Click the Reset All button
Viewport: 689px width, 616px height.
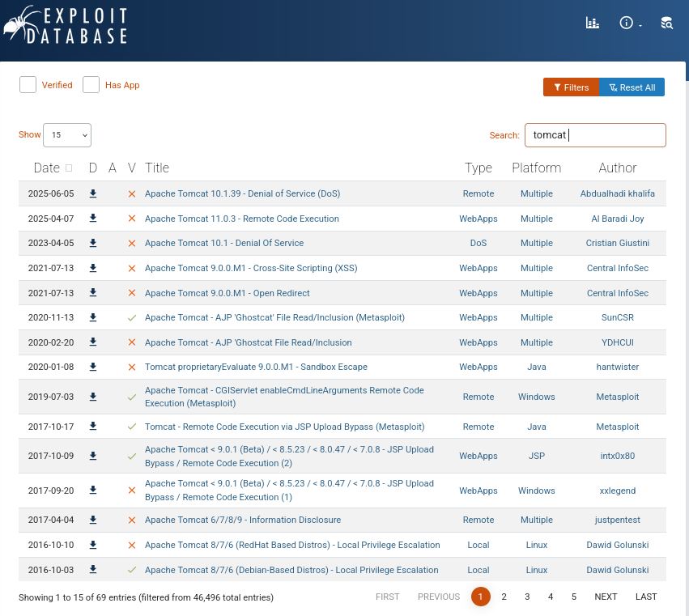[632, 87]
